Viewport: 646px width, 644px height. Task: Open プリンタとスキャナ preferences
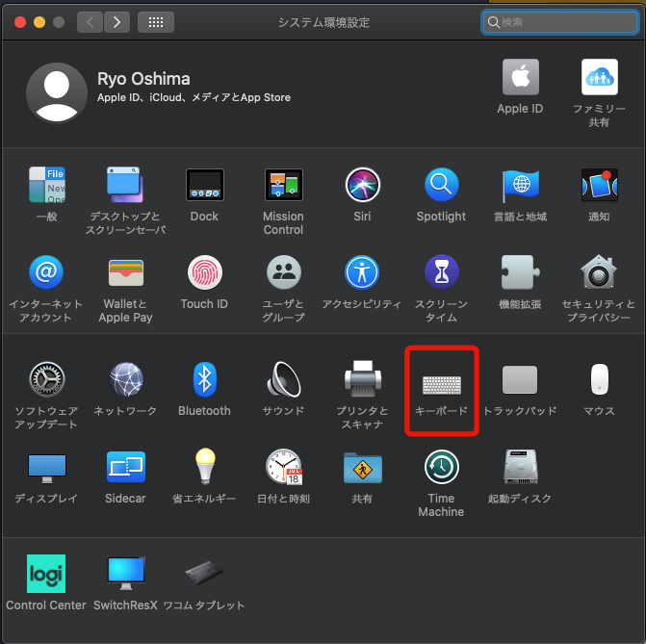coord(363,378)
